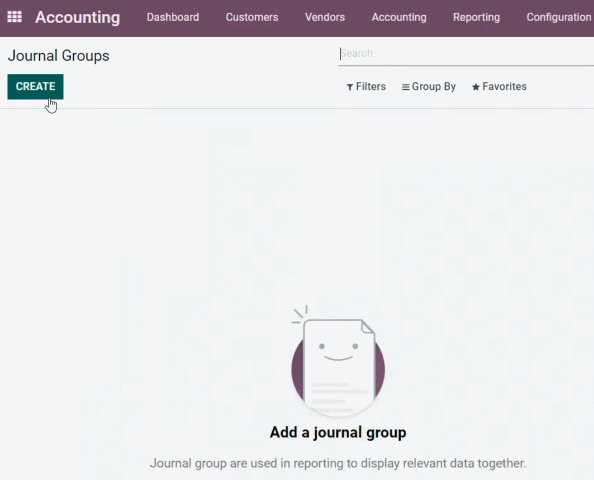This screenshot has width=594, height=480.
Task: Open the Dashboard menu
Action: [173, 17]
